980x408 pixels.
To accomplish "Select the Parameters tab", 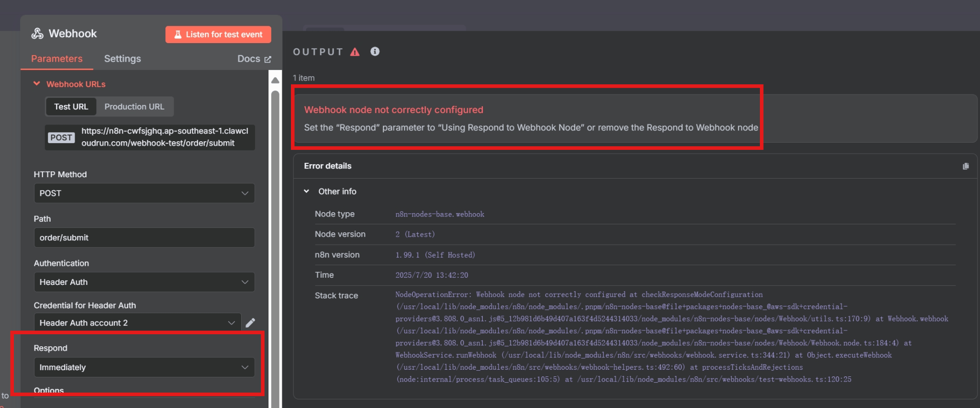I will (56, 59).
